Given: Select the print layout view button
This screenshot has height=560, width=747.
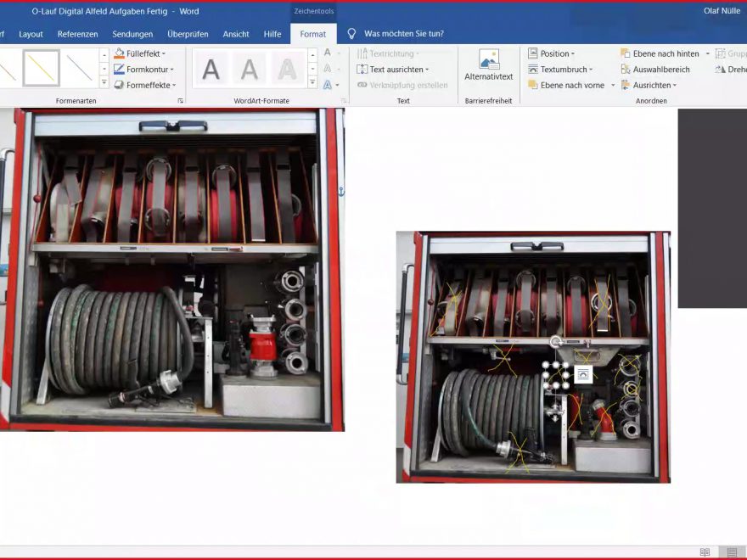Looking at the screenshot, I should (732, 552).
